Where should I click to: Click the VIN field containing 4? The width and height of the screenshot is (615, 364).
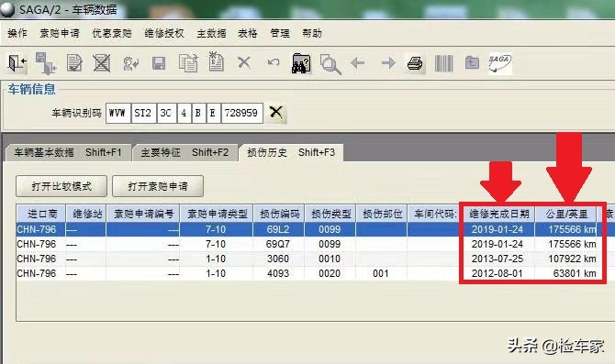[x=184, y=114]
